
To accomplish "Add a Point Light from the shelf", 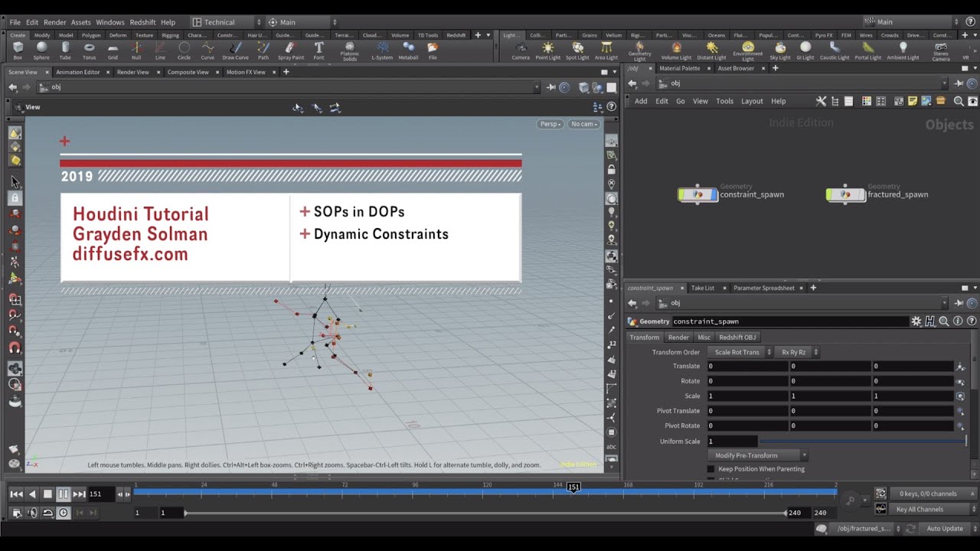I will [x=547, y=51].
